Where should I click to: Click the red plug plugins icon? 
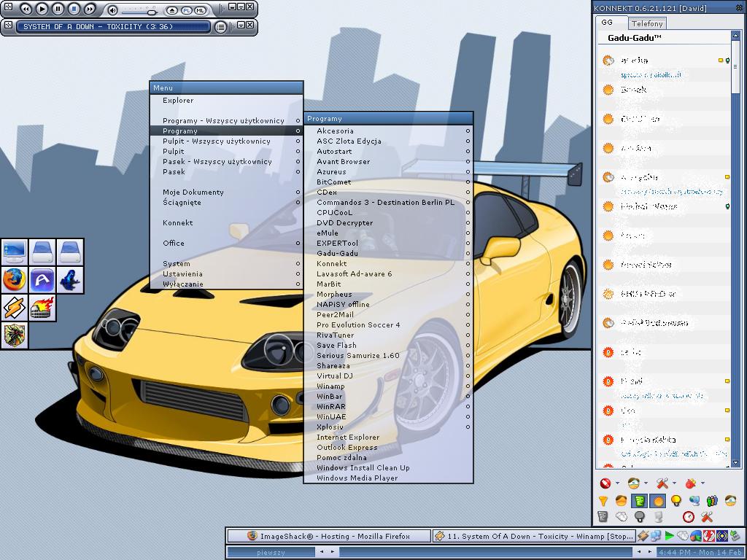tap(691, 483)
